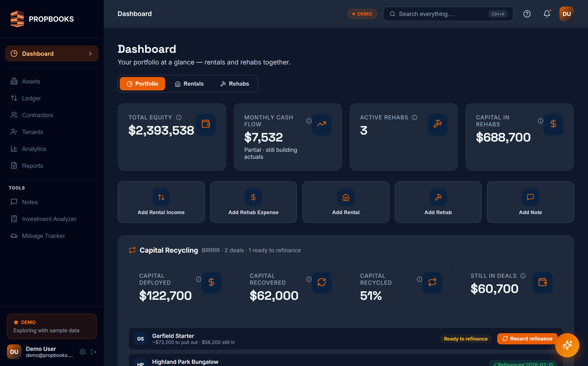The height and width of the screenshot is (366, 588).
Task: Click the Capital Recovered refresh icon
Action: click(x=322, y=283)
